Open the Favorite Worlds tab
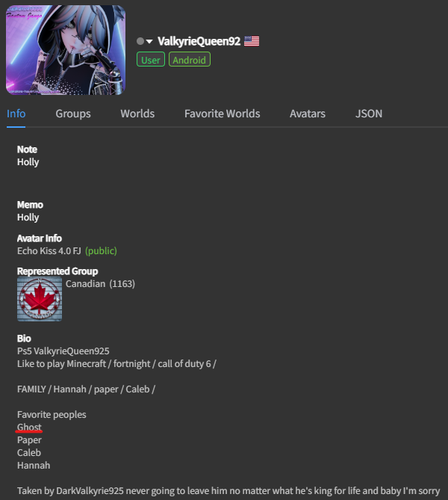The width and height of the screenshot is (448, 500). (222, 114)
